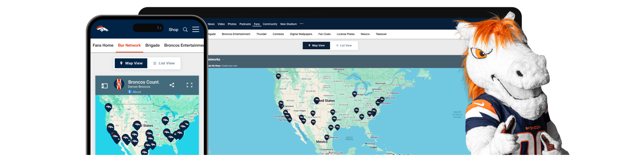Share the Broncos Country map on phone
The height and width of the screenshot is (167, 644).
point(172,85)
